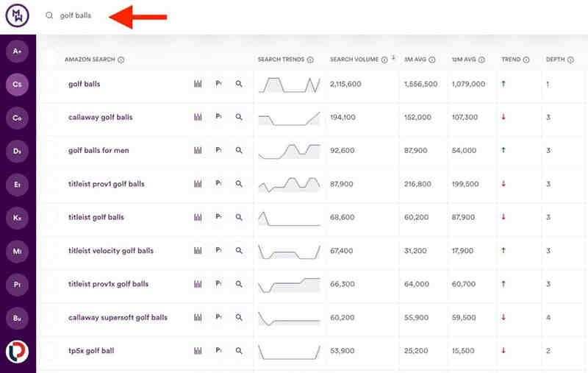Click the red and blue logo at sidebar bottom
The width and height of the screenshot is (588, 373).
tap(17, 352)
